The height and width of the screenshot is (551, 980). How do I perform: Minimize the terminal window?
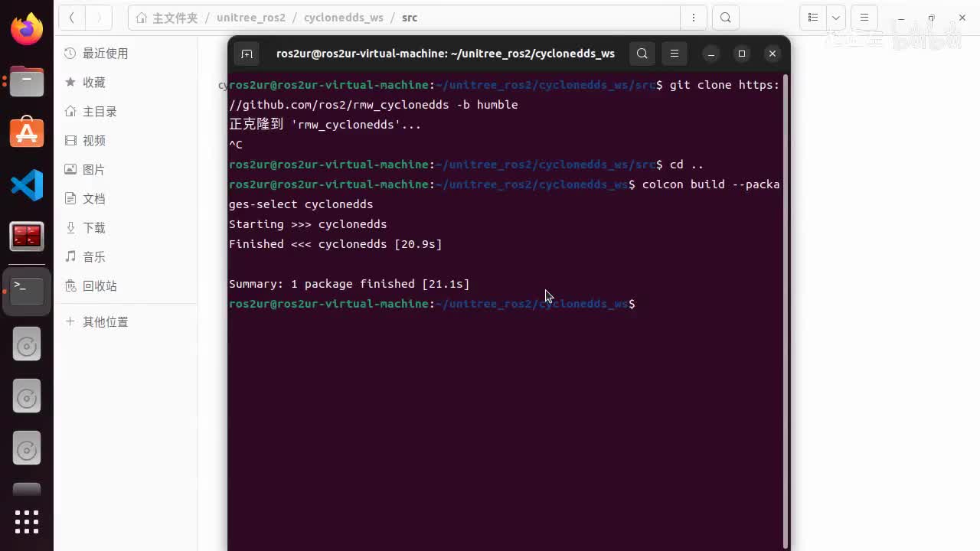711,54
